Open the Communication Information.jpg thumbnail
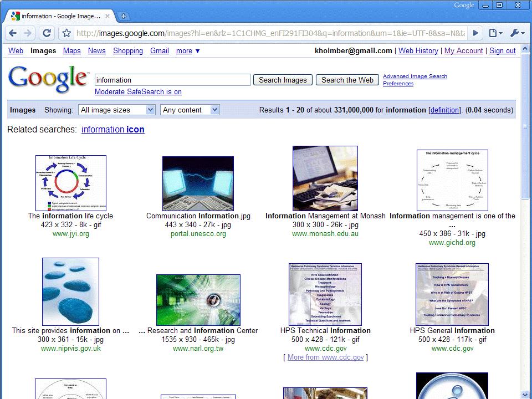The image size is (532, 399). tap(198, 183)
